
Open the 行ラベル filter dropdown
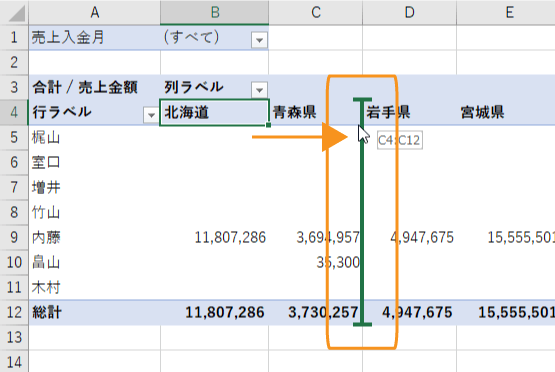point(151,115)
